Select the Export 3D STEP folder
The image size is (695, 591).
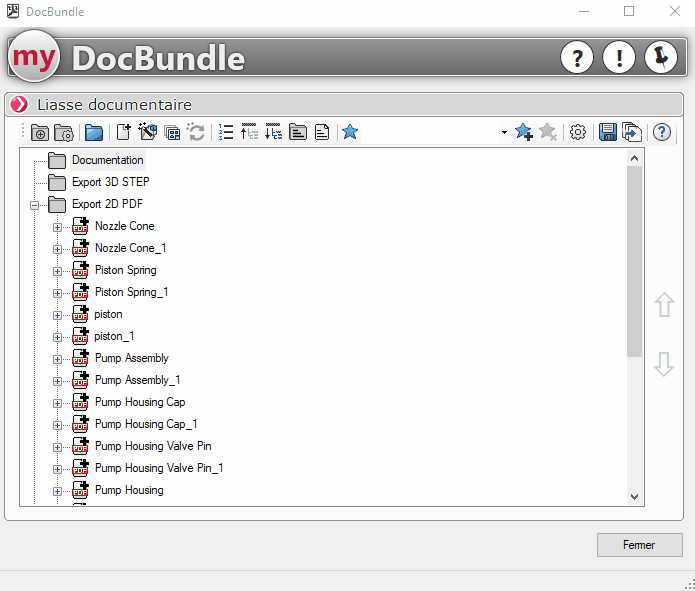pos(110,182)
